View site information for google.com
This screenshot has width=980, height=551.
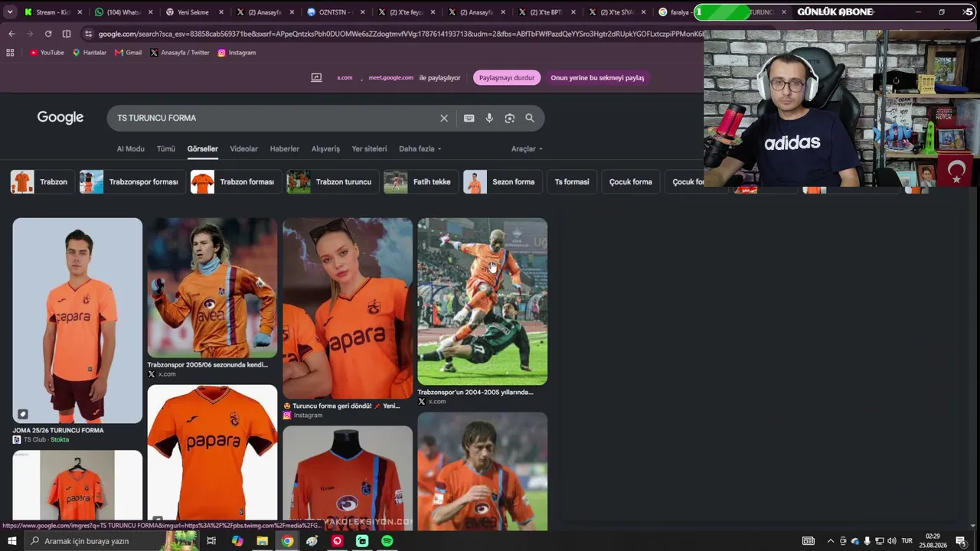[x=89, y=34]
